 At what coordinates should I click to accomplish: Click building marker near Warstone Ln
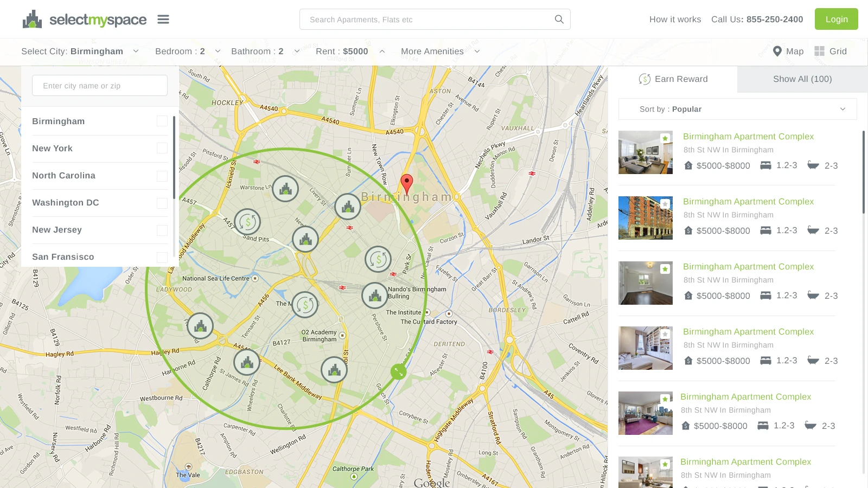[x=285, y=189]
